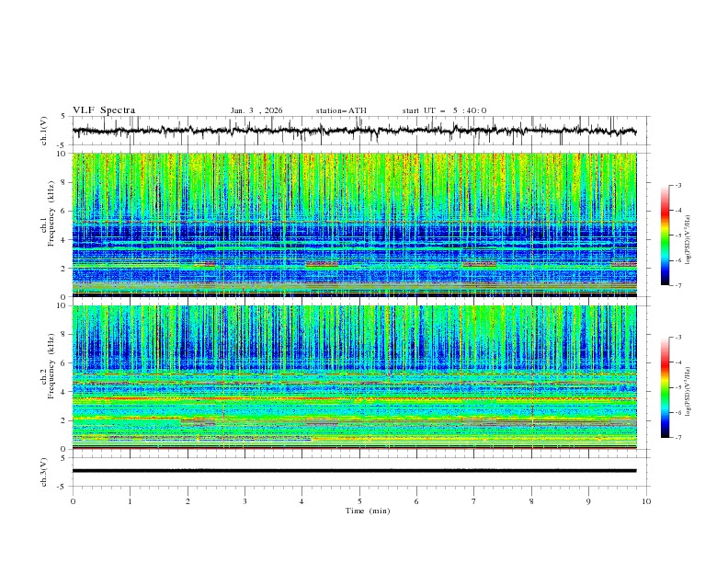Screen dimensions: 728x563
Task: Click the "-5" tick on the lower colorbar
Action: click(677, 387)
